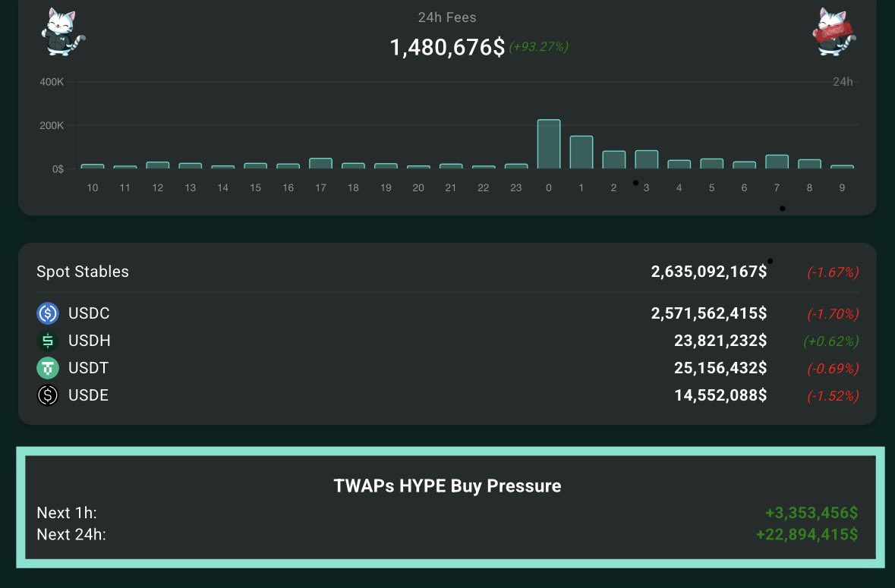The image size is (895, 588).
Task: Click the Spot Stables heading
Action: [x=83, y=272]
